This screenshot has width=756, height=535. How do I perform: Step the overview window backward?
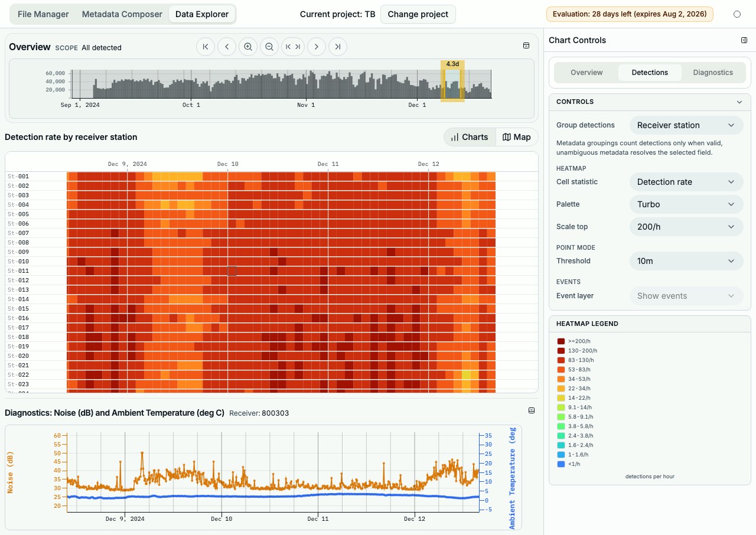(227, 47)
